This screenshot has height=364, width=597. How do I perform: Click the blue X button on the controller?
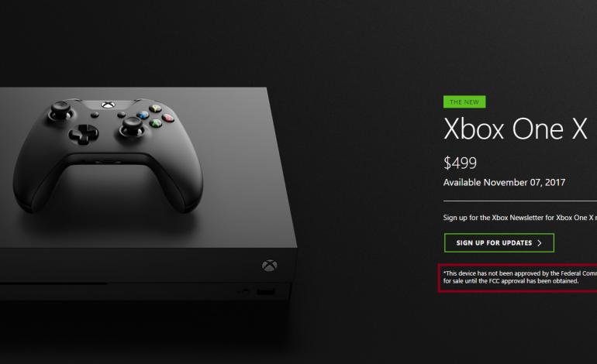click(143, 115)
